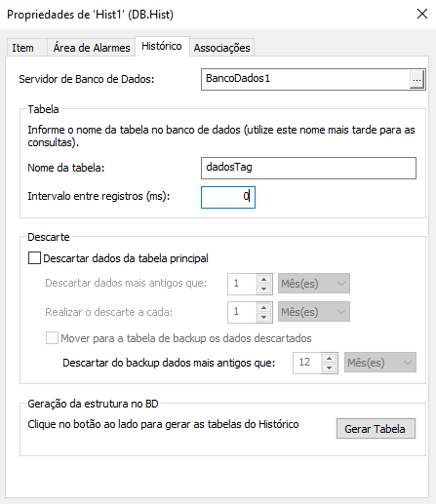Expand Mês(es) dropdown for backup discard

pos(380,363)
